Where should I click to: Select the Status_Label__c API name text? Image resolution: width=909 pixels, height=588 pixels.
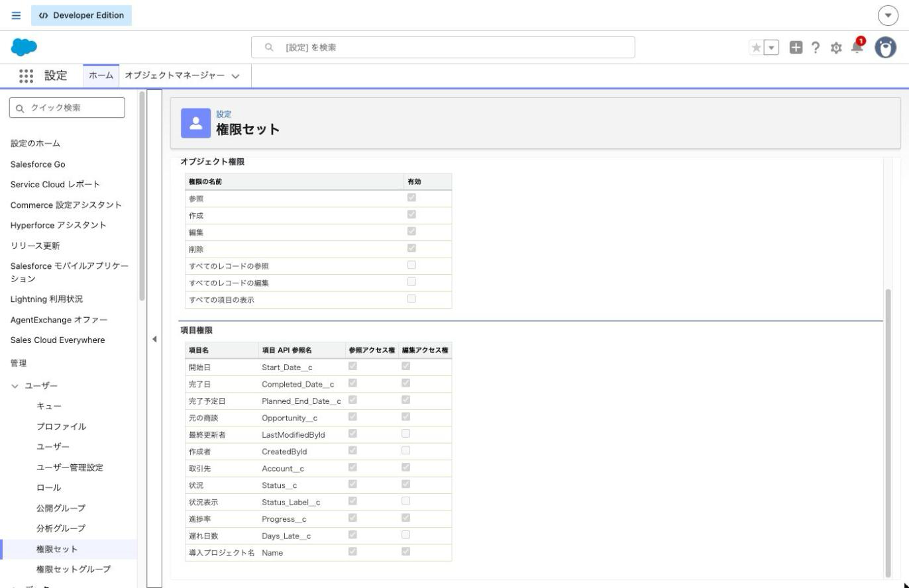tap(291, 503)
